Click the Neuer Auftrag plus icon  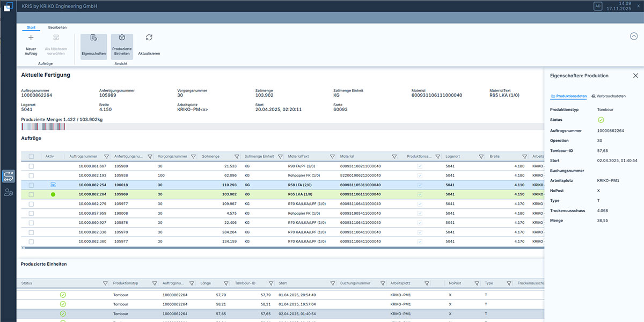(x=31, y=38)
